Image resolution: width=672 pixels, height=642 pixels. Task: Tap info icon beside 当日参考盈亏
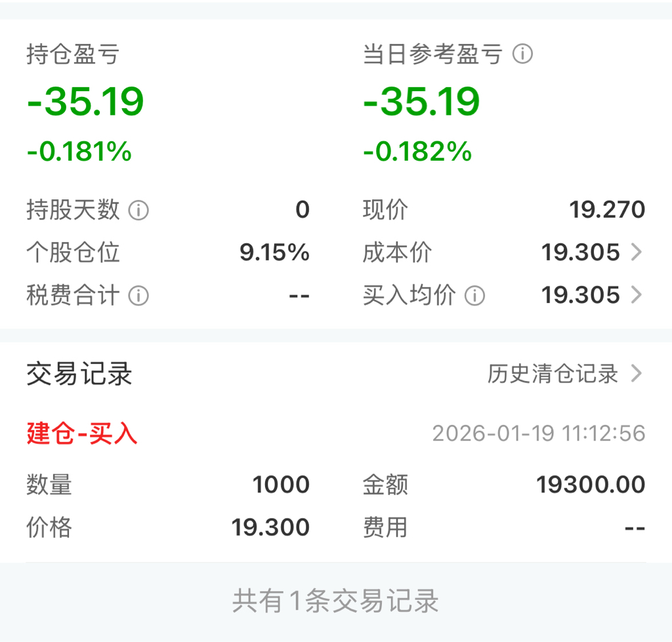pos(522,54)
